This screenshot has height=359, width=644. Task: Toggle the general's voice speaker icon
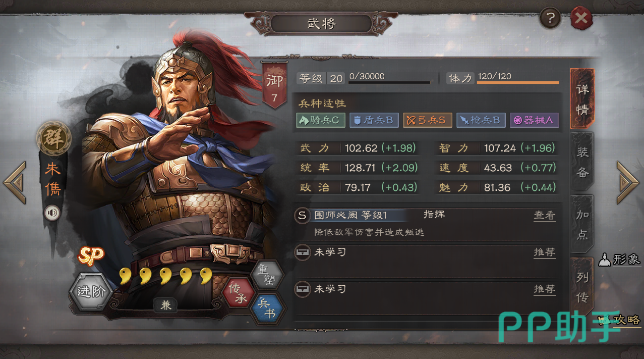coord(52,213)
